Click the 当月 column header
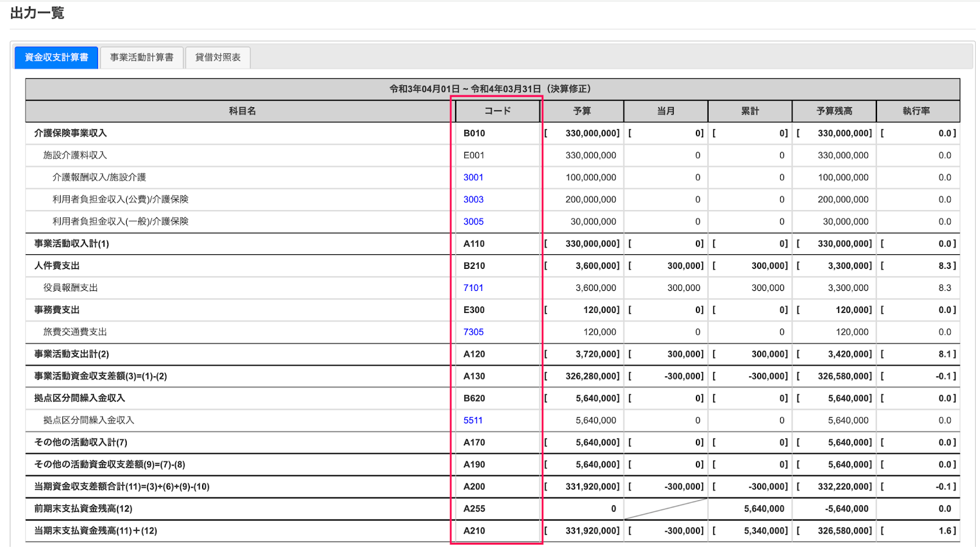This screenshot has height=547, width=980. tap(666, 111)
